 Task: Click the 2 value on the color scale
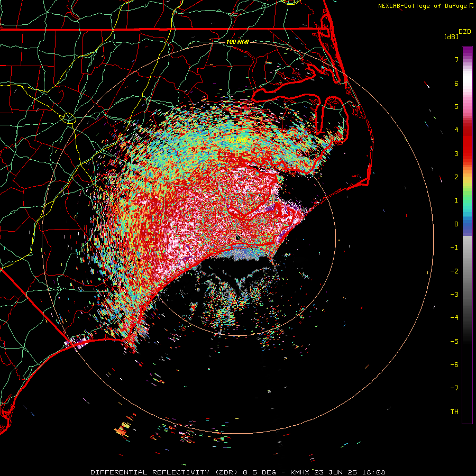click(x=456, y=177)
